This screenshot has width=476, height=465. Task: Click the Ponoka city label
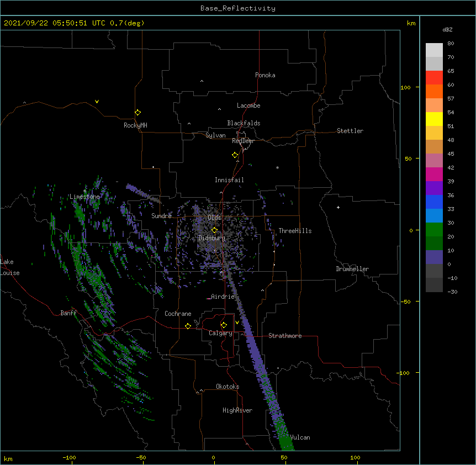pyautogui.click(x=265, y=75)
